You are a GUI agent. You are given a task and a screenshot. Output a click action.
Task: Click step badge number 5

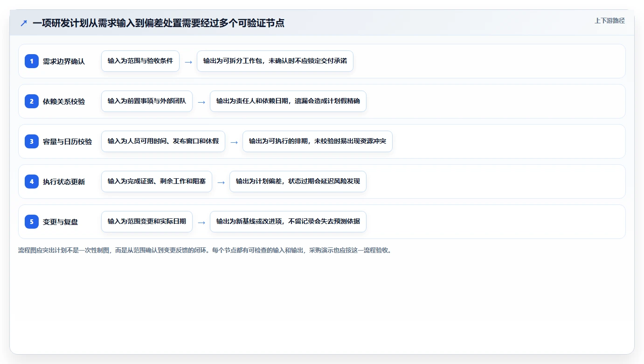[32, 222]
